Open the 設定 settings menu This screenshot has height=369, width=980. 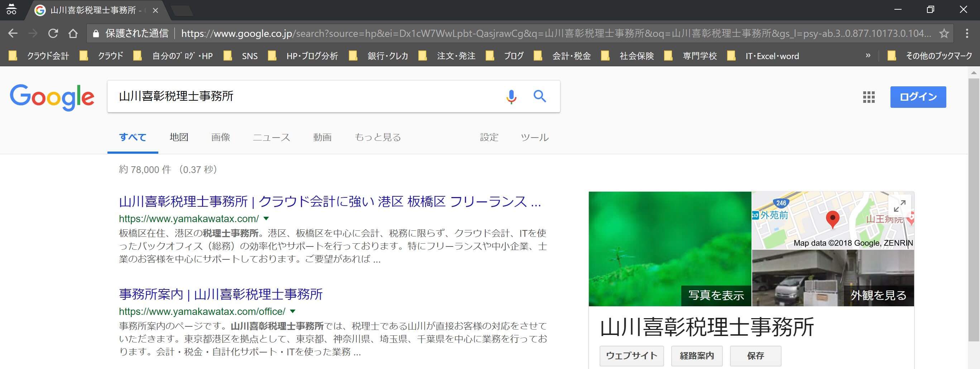489,137
